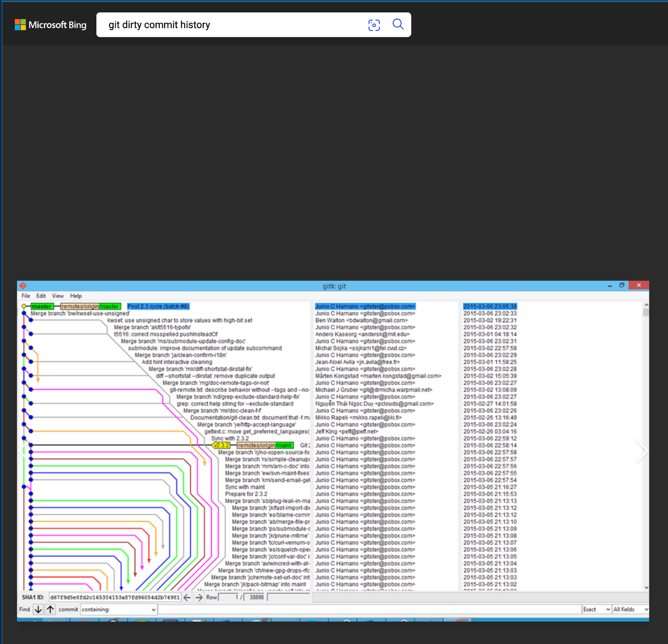This screenshot has height=644, width=668.
Task: Open the 'containing:' dropdown
Action: pyautogui.click(x=119, y=610)
